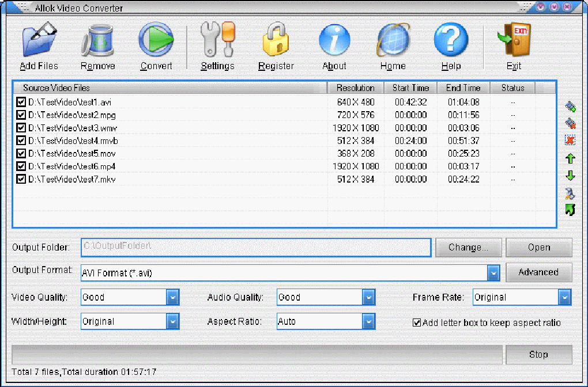Click the Output Folder path field

[256, 247]
